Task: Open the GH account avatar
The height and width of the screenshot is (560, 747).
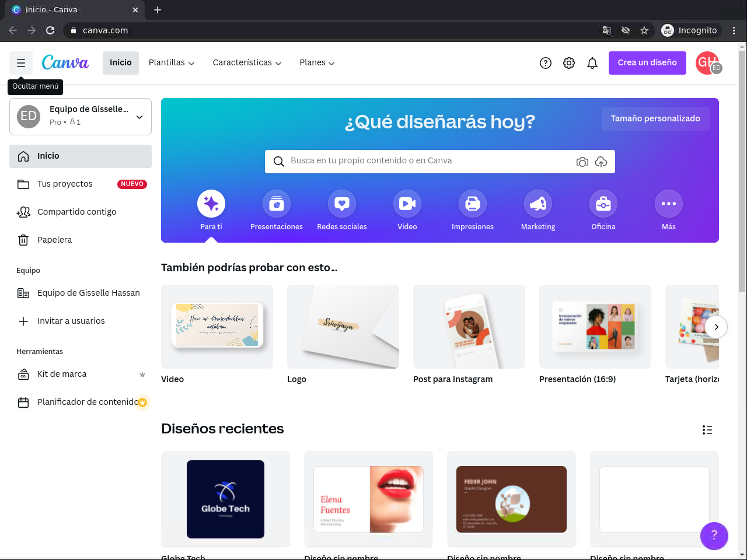Action: 707,63
